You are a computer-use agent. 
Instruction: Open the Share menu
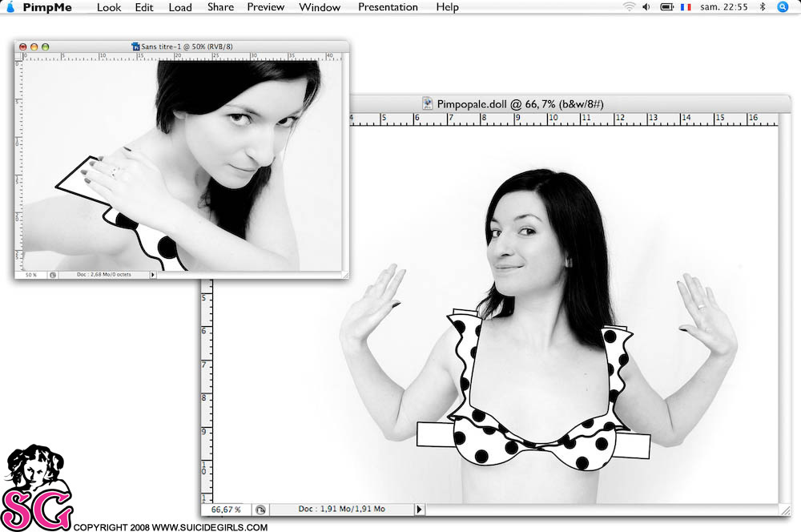[x=221, y=7]
